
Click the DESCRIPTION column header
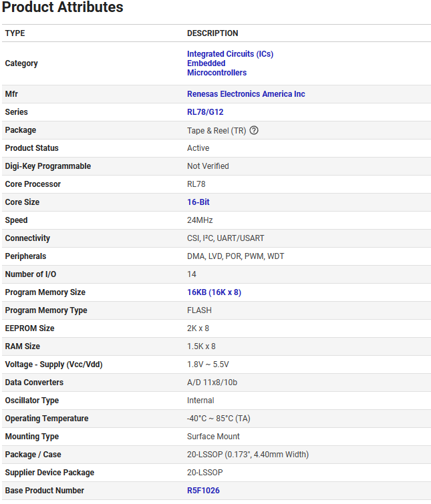[x=212, y=33]
